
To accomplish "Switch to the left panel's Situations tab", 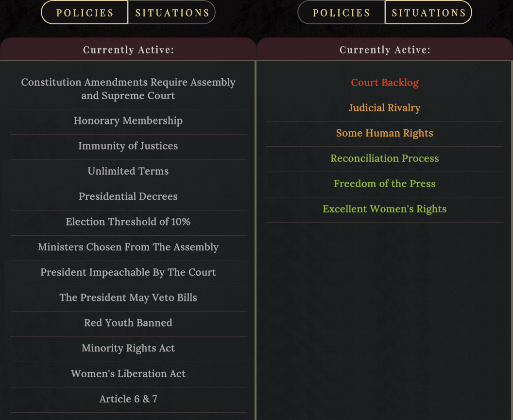I will (x=172, y=13).
